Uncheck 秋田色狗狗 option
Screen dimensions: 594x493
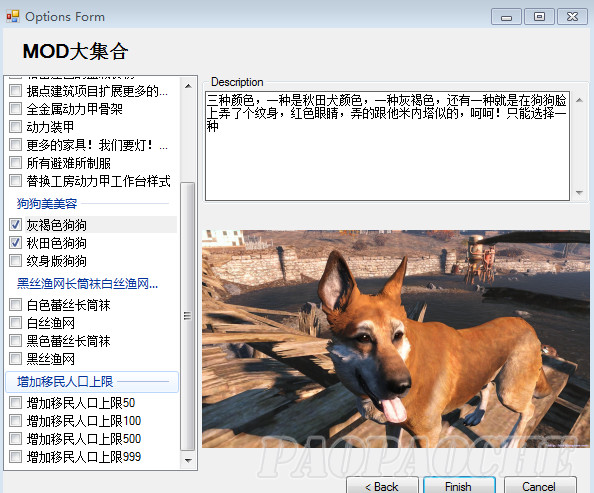tap(16, 243)
